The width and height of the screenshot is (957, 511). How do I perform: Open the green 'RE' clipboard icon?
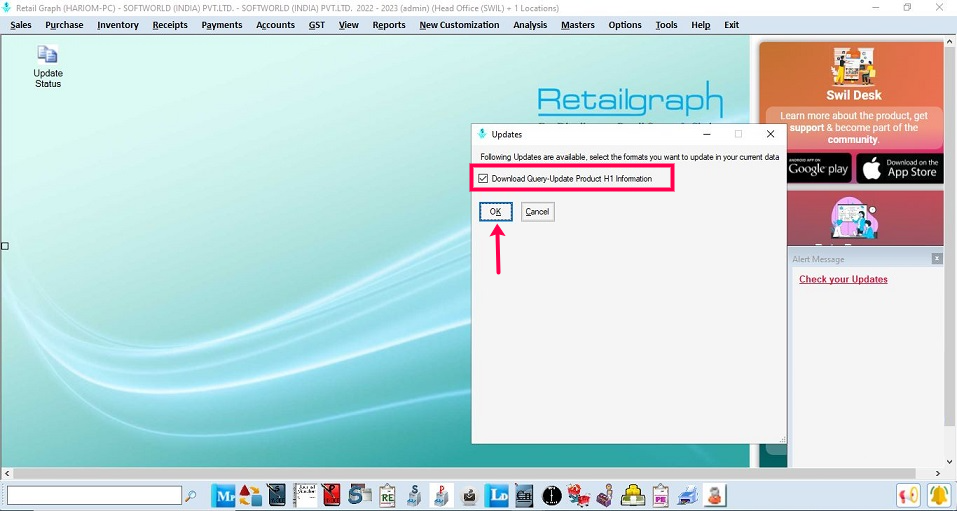388,495
